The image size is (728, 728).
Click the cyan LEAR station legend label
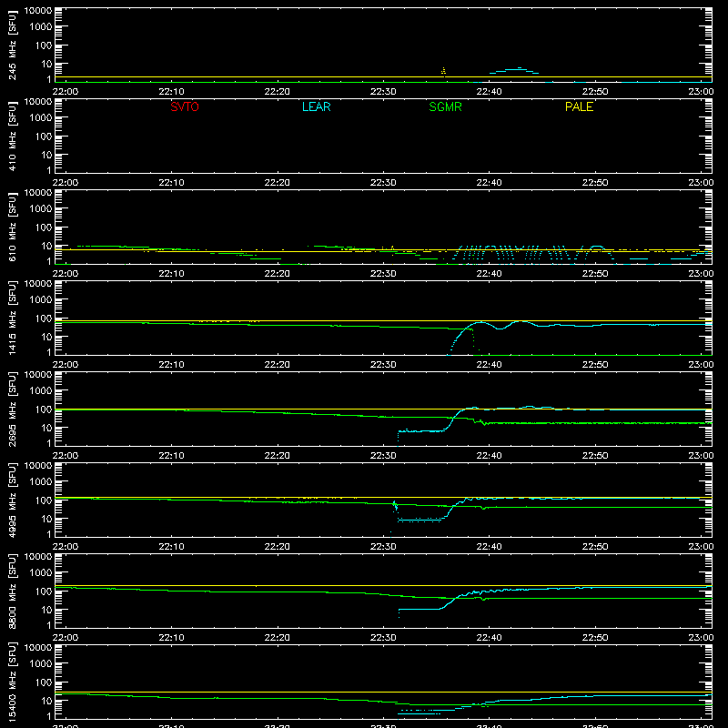(x=316, y=106)
